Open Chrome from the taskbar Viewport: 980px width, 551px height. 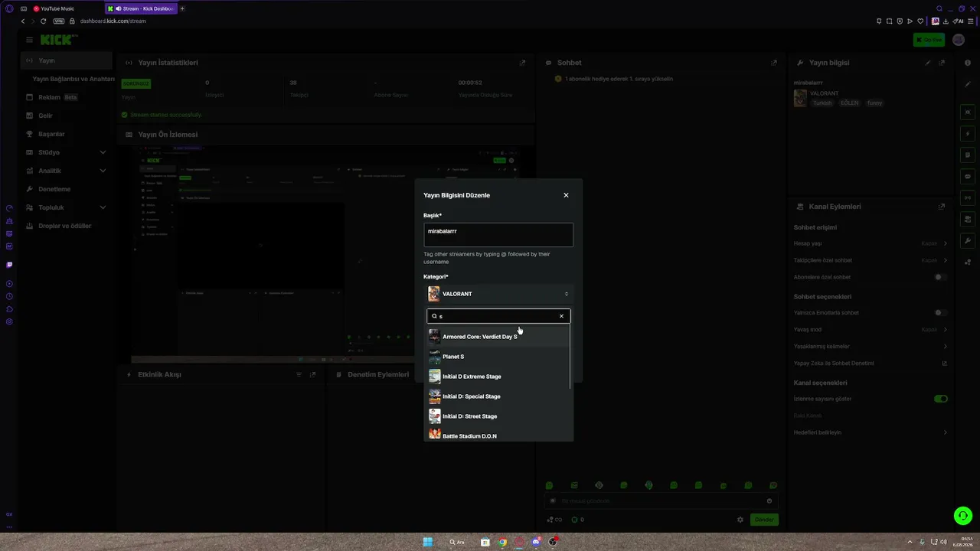click(x=502, y=542)
